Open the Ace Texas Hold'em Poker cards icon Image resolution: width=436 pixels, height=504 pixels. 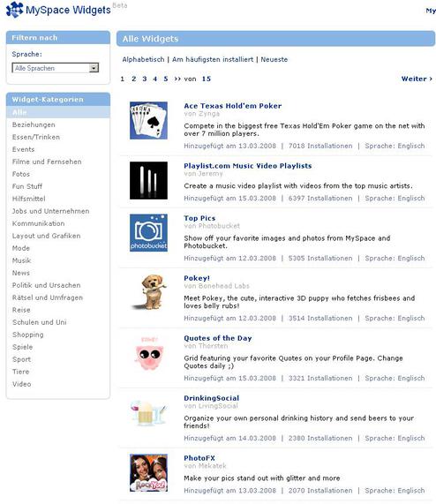click(x=148, y=121)
